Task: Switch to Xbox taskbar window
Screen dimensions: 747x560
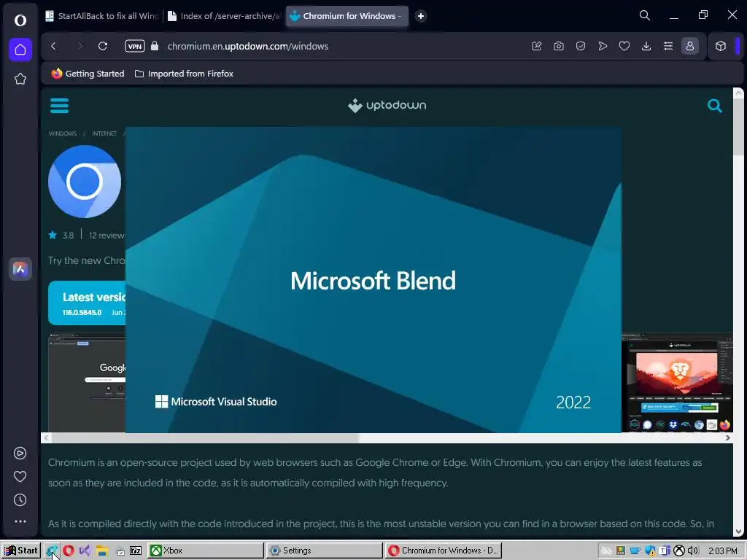Action: click(205, 551)
